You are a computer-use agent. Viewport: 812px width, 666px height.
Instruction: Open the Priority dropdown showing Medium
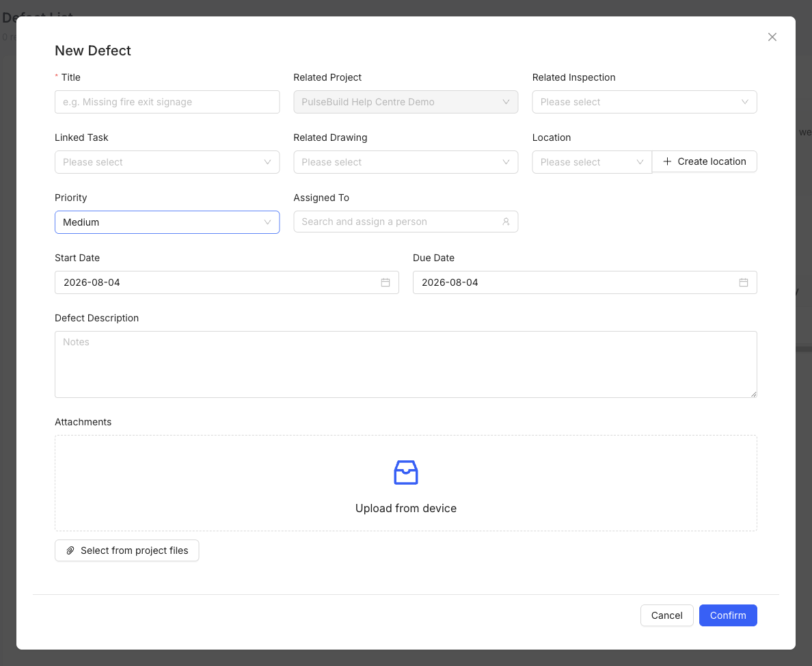pyautogui.click(x=167, y=222)
